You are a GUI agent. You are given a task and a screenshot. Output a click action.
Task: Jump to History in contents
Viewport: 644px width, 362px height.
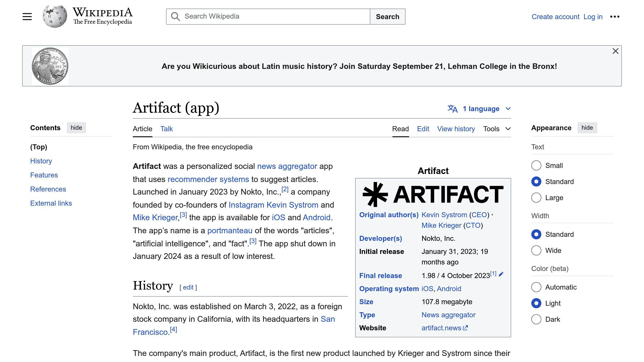41,161
